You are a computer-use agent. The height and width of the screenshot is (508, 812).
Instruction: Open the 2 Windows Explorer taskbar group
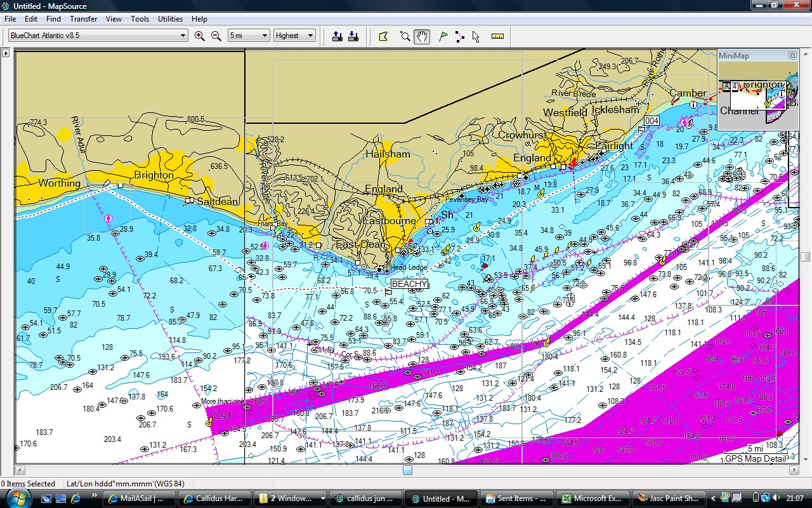(x=291, y=498)
